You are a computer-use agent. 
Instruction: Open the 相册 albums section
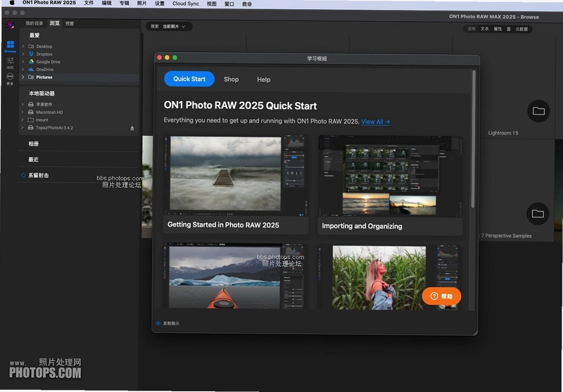click(33, 144)
